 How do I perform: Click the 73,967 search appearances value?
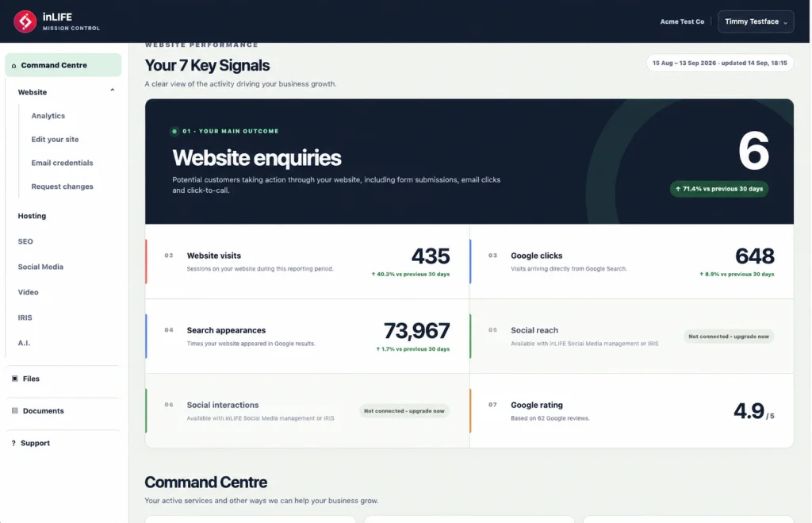416,331
